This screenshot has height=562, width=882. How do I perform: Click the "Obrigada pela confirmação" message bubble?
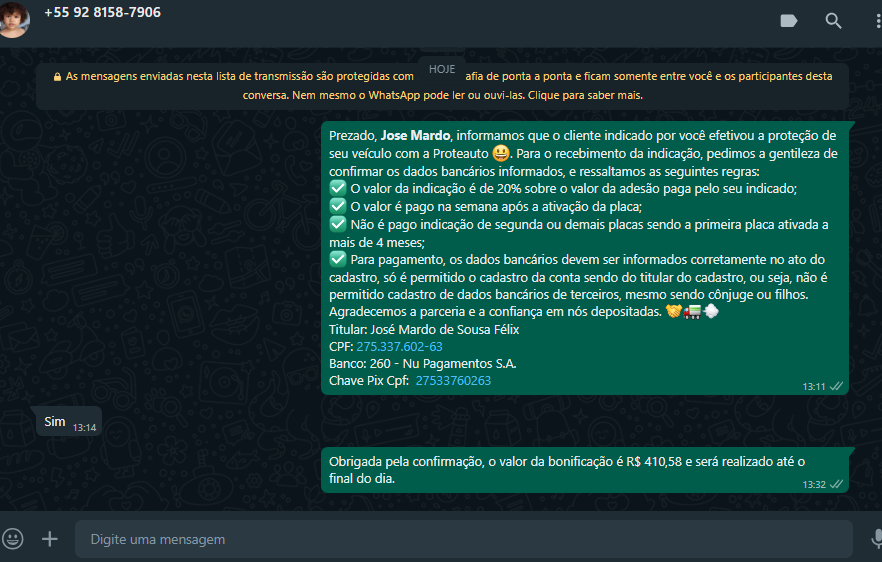[566, 469]
